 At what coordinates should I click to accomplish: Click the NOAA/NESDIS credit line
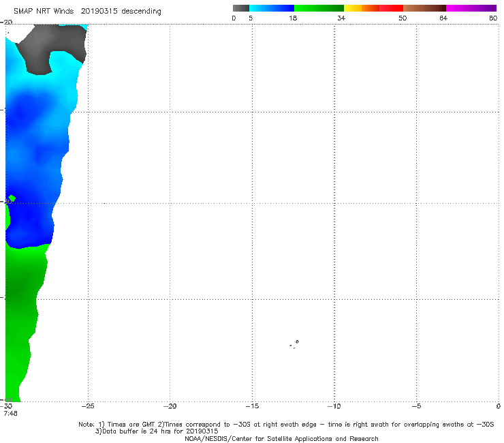coord(281,438)
